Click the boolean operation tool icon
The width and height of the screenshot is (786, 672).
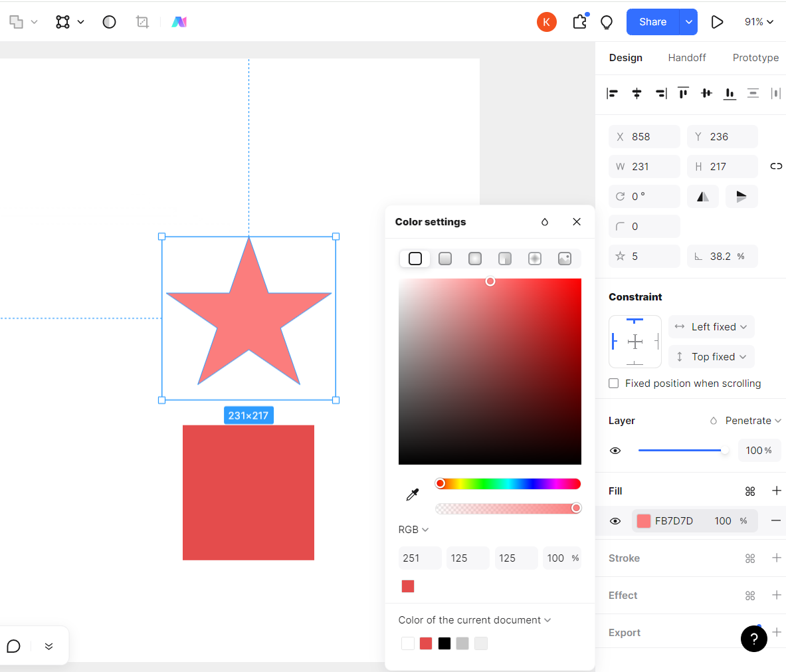17,22
